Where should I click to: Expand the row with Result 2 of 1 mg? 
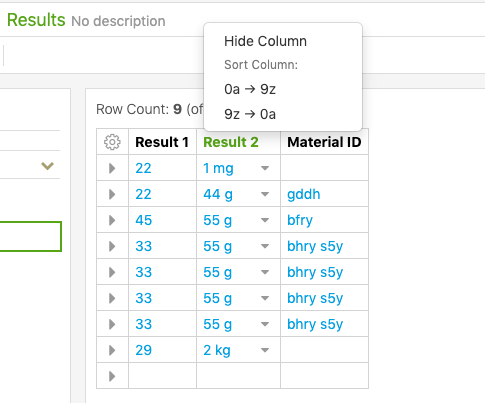(112, 168)
